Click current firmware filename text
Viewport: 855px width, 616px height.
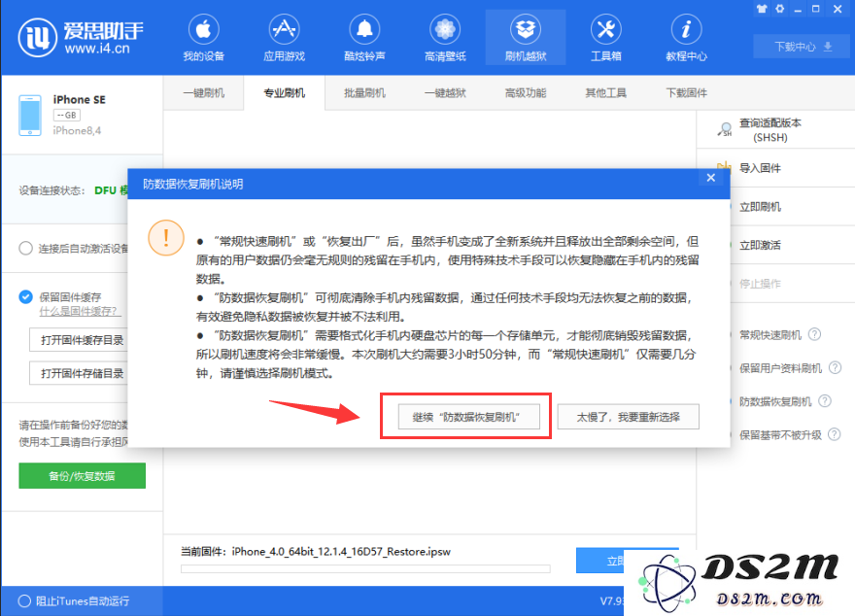[341, 552]
